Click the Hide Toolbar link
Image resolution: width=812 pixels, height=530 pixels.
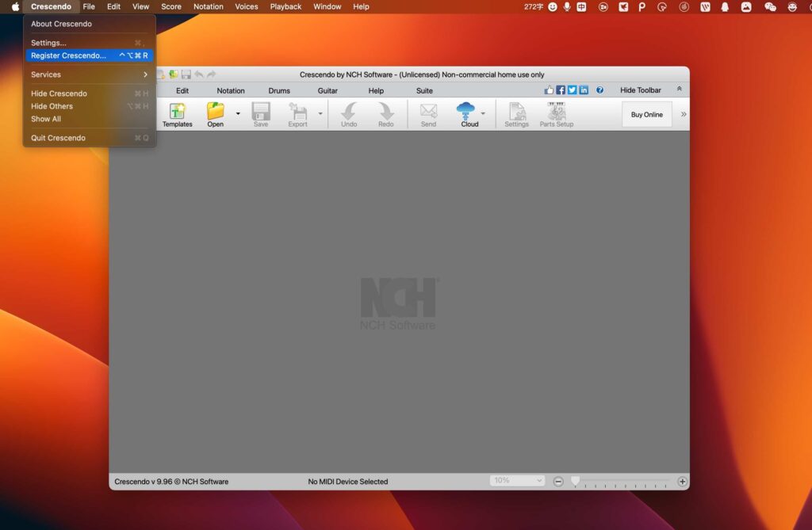640,90
